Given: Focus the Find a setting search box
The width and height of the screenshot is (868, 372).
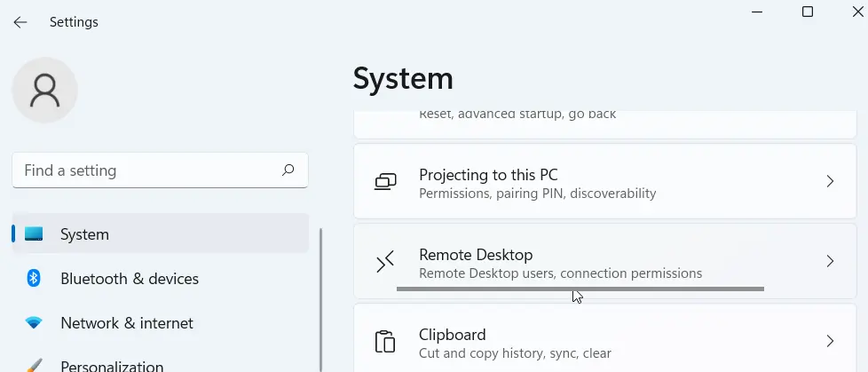Looking at the screenshot, I should point(160,170).
